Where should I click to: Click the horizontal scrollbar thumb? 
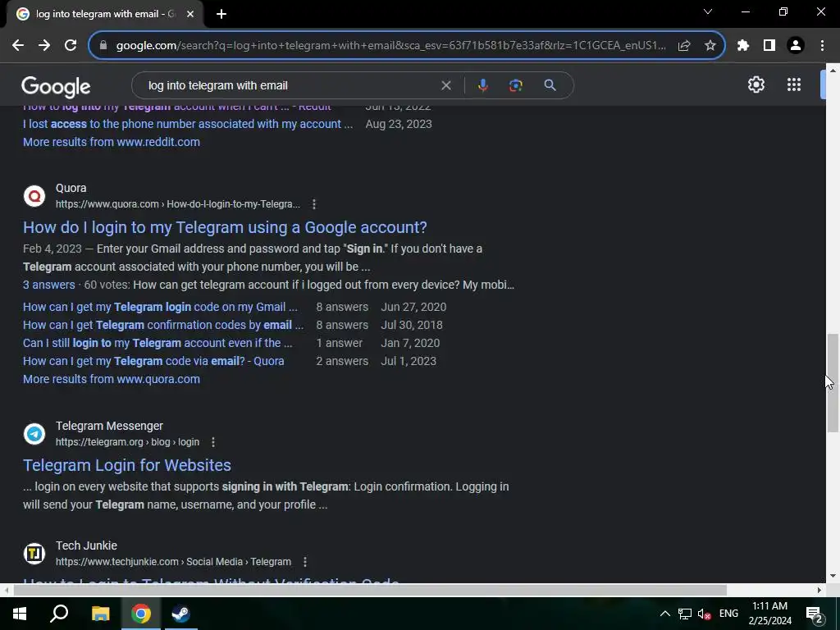pos(370,591)
